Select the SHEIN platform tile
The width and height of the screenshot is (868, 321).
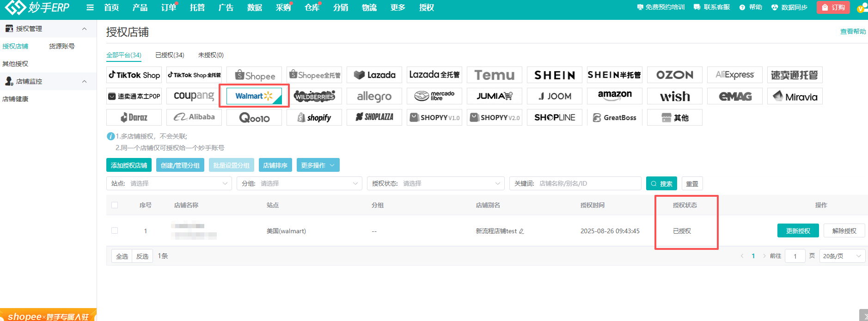(555, 75)
